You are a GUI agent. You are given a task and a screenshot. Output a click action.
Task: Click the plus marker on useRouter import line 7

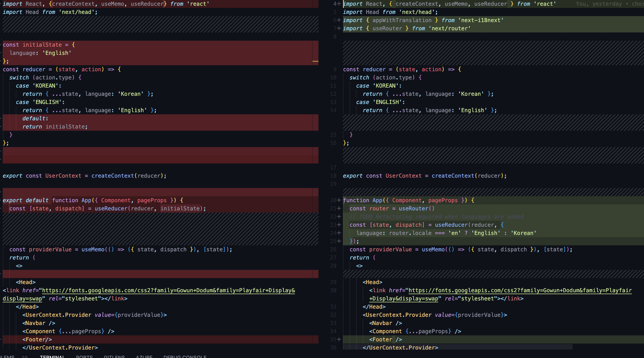coord(339,28)
